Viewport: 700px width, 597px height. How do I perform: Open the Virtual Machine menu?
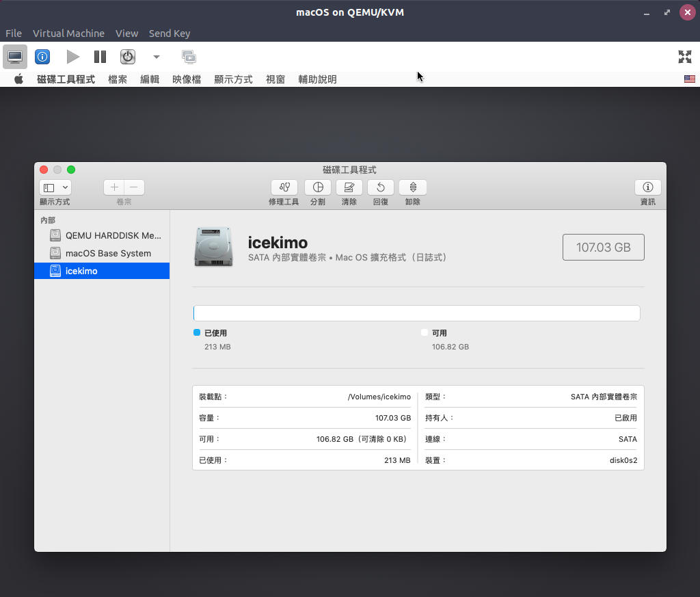coord(68,34)
